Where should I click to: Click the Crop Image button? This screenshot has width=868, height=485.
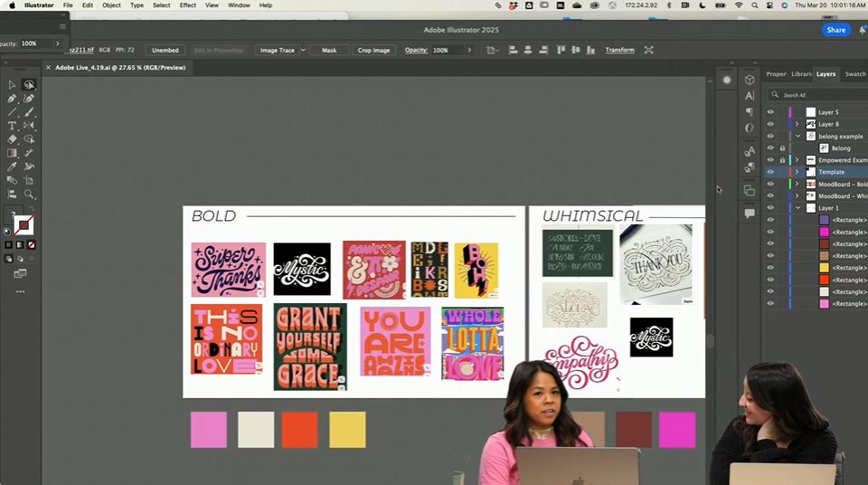coord(373,50)
